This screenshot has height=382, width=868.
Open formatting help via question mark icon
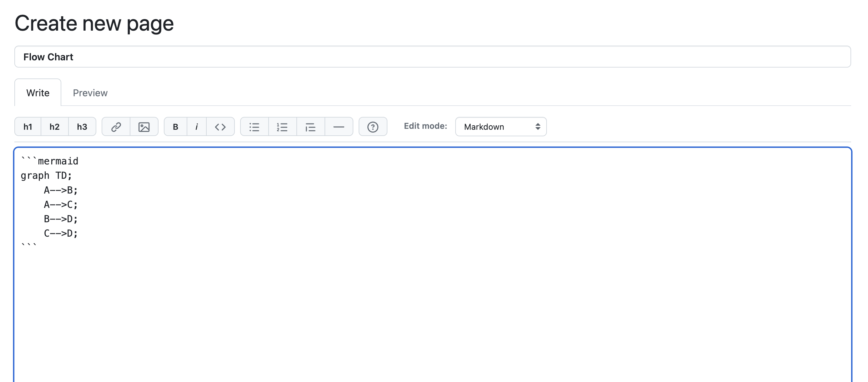click(373, 127)
